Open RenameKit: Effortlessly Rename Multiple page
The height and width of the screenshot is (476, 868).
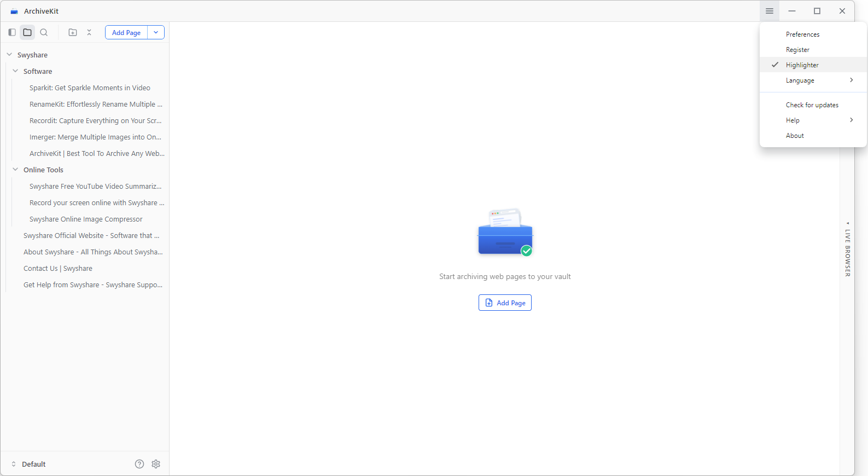[x=96, y=104]
